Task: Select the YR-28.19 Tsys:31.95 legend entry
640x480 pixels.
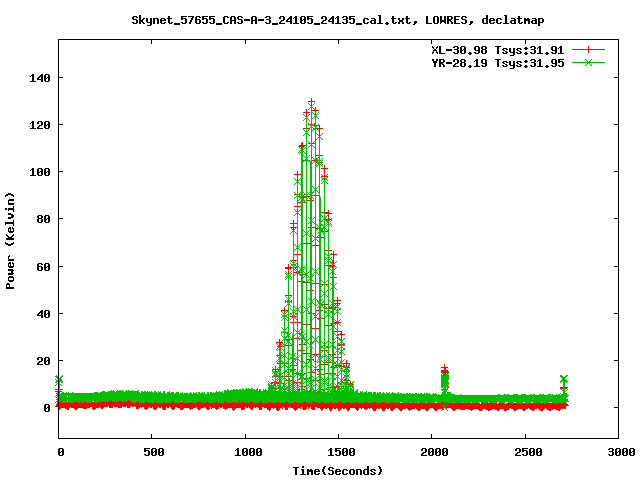Action: click(498, 63)
